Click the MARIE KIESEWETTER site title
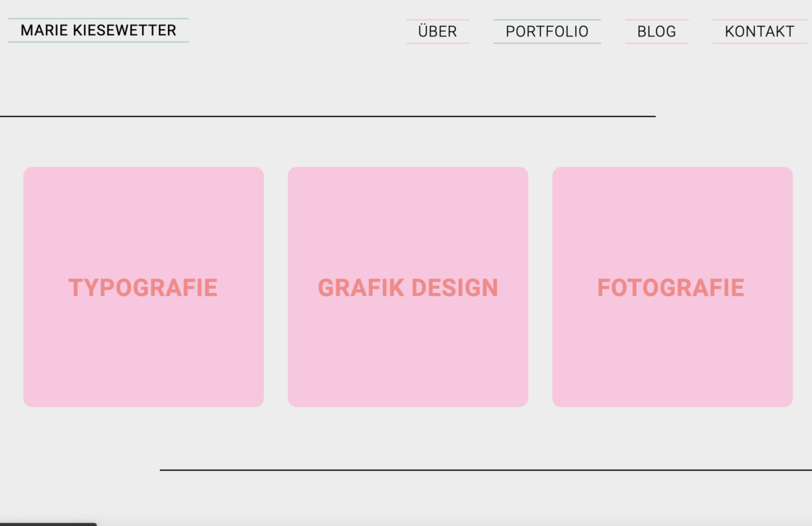Image resolution: width=812 pixels, height=526 pixels. pos(98,30)
